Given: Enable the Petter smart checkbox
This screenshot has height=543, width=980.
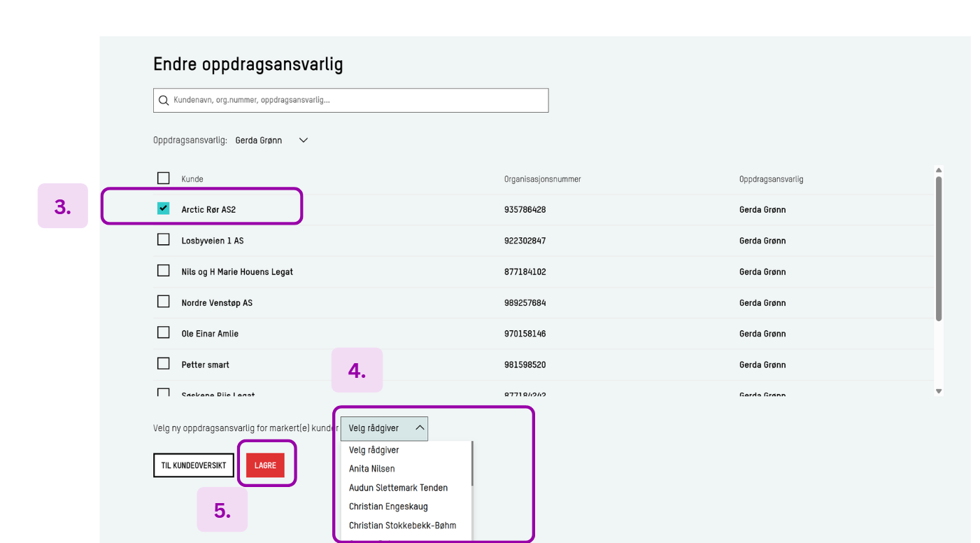Looking at the screenshot, I should [x=164, y=364].
